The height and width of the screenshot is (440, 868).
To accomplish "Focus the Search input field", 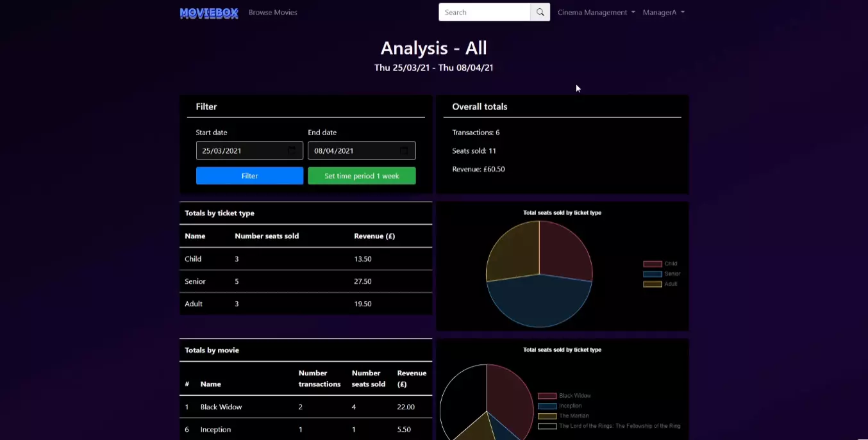I will click(x=485, y=12).
